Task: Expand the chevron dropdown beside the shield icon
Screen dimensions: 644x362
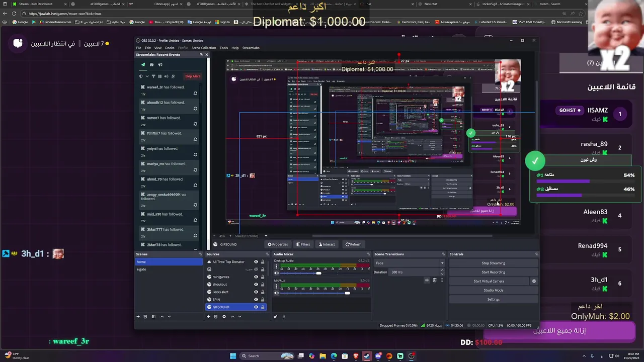Action: pos(147,76)
